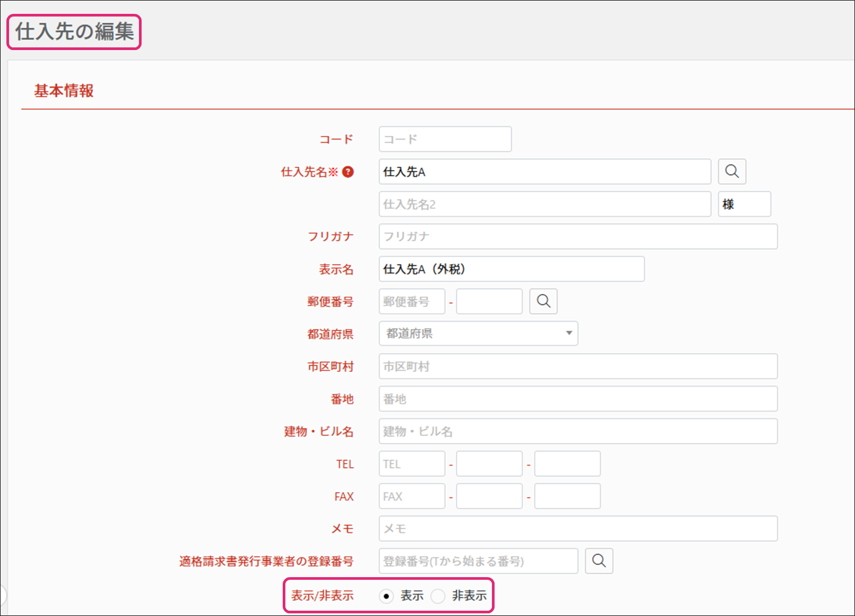Click the フリガナ input field
Image resolution: width=855 pixels, height=616 pixels.
point(578,236)
